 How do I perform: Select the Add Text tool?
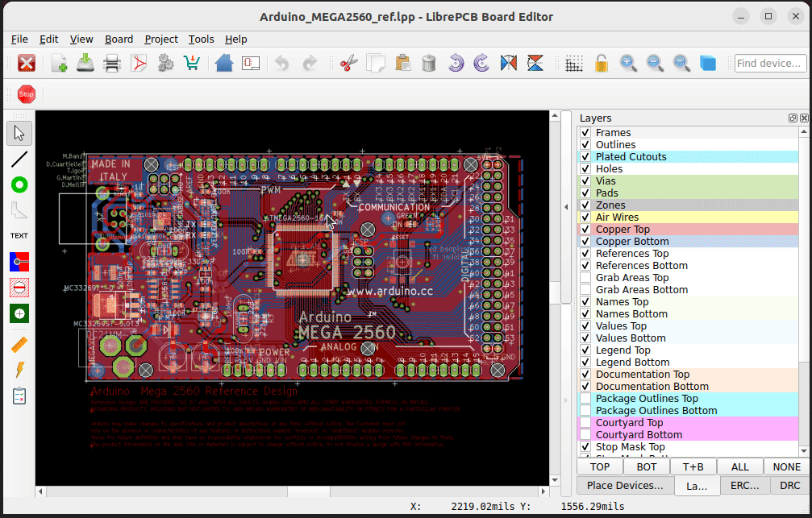coord(19,235)
